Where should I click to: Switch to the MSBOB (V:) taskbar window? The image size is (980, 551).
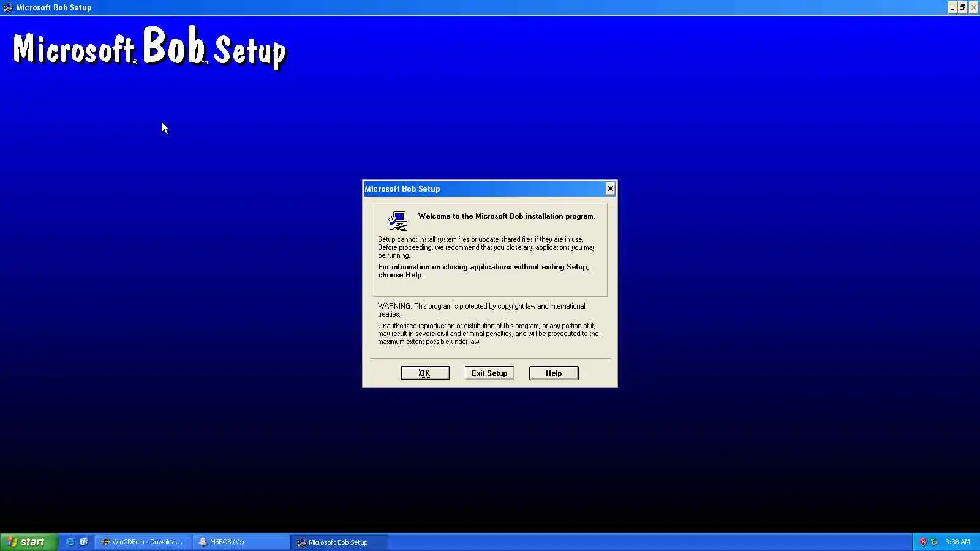(241, 542)
